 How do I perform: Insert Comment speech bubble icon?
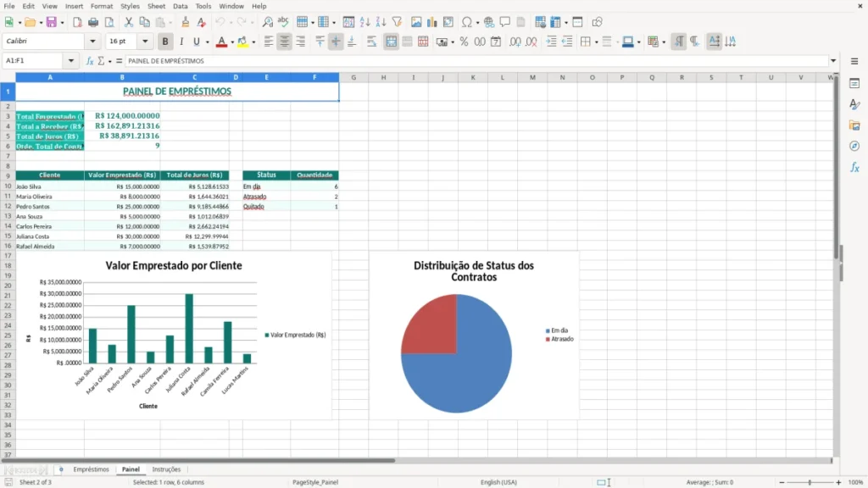(x=505, y=22)
